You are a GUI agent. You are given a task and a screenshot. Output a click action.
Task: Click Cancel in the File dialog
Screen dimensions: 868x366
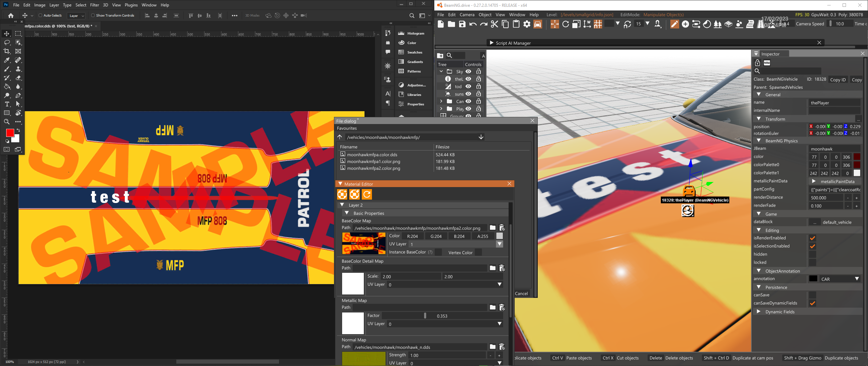521,293
